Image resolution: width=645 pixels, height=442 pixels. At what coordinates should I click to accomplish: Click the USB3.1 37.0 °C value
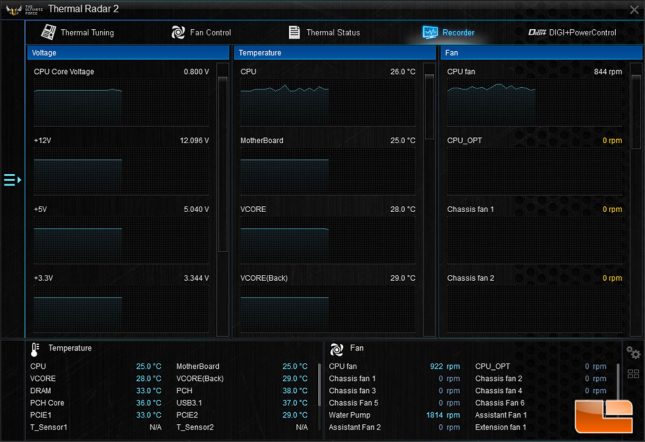click(295, 403)
